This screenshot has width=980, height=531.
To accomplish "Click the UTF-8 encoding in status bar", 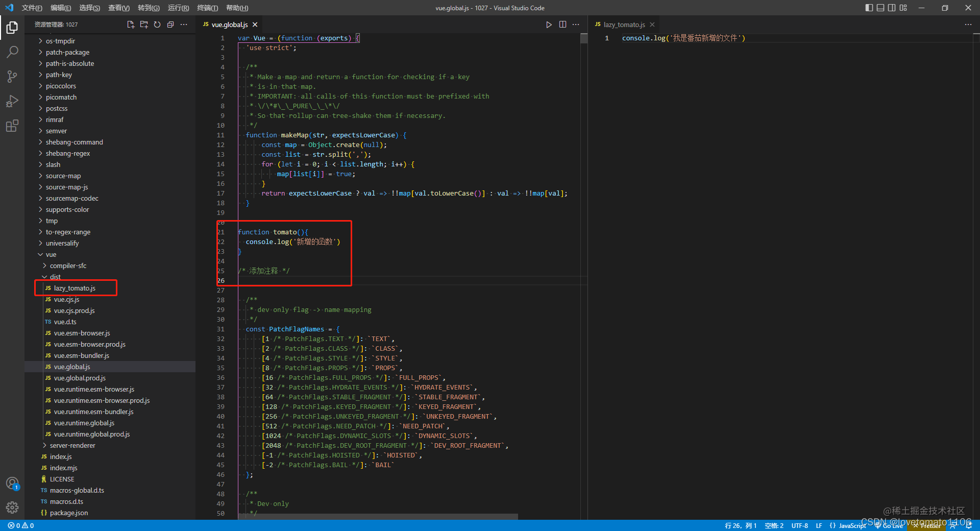I will [x=799, y=525].
